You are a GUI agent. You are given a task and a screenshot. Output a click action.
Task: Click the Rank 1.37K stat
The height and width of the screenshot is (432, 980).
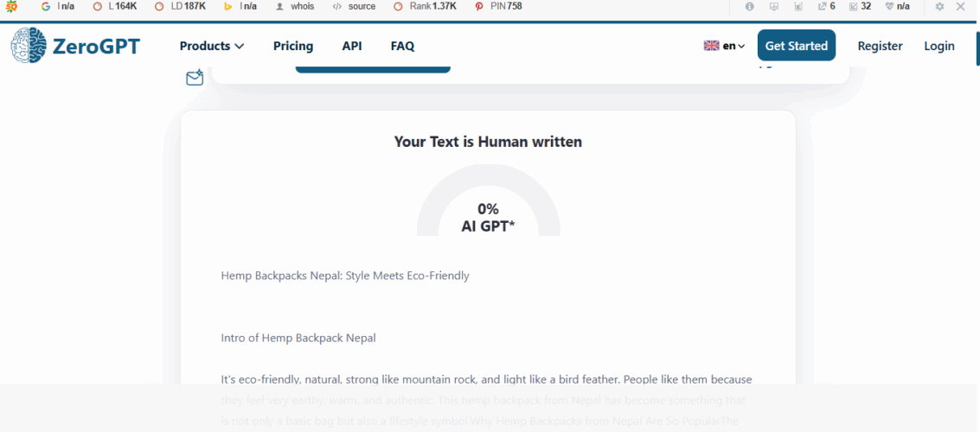(x=426, y=7)
